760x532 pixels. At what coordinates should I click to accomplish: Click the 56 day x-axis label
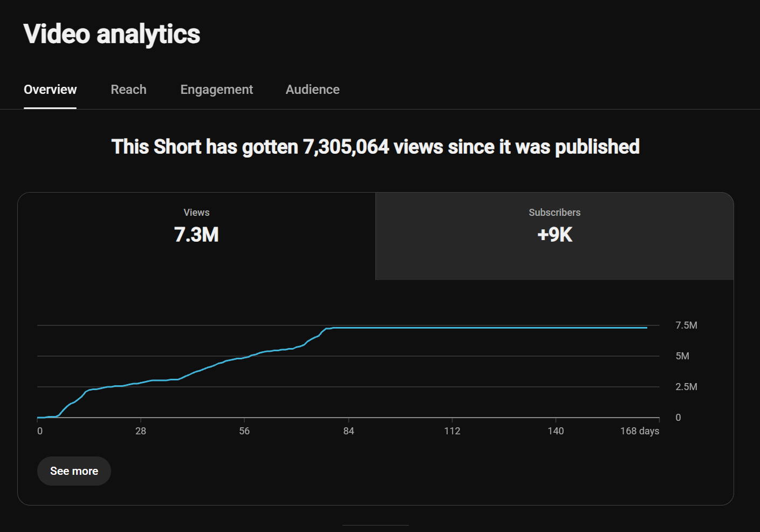pos(244,431)
